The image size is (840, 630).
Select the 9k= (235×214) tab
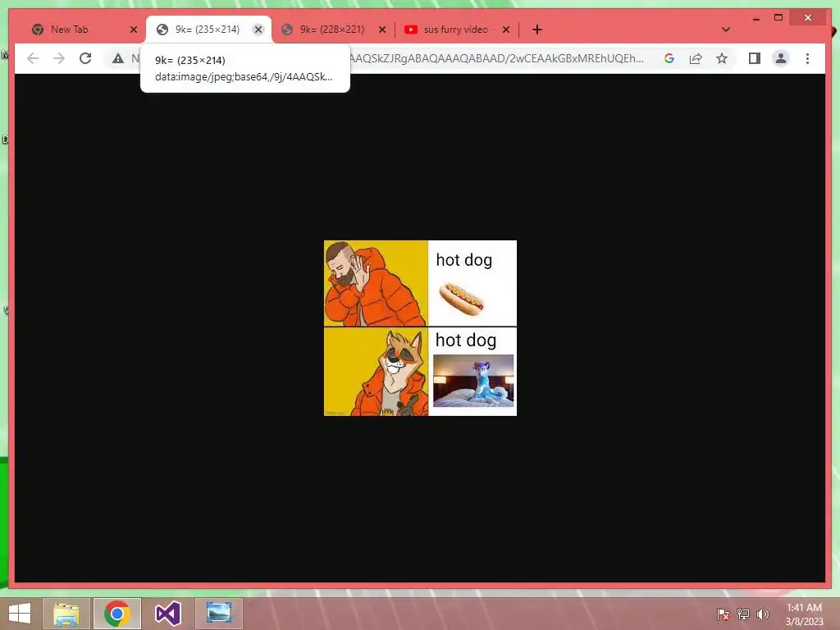coord(208,30)
